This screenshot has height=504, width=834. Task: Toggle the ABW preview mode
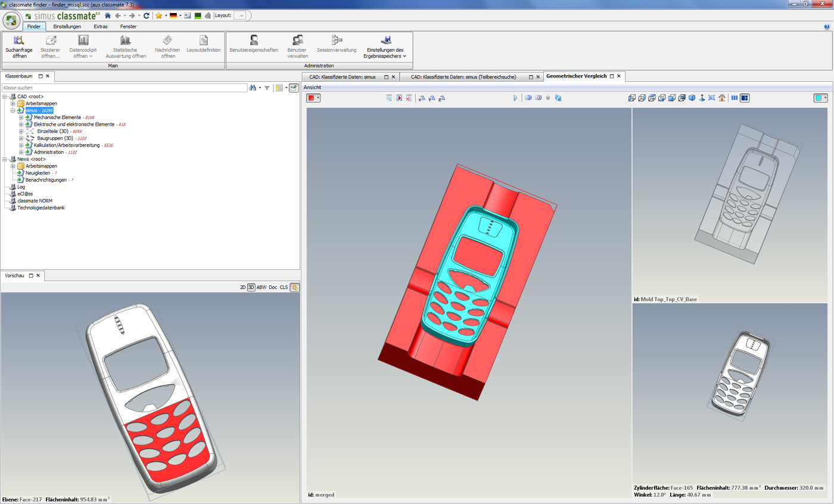point(262,287)
